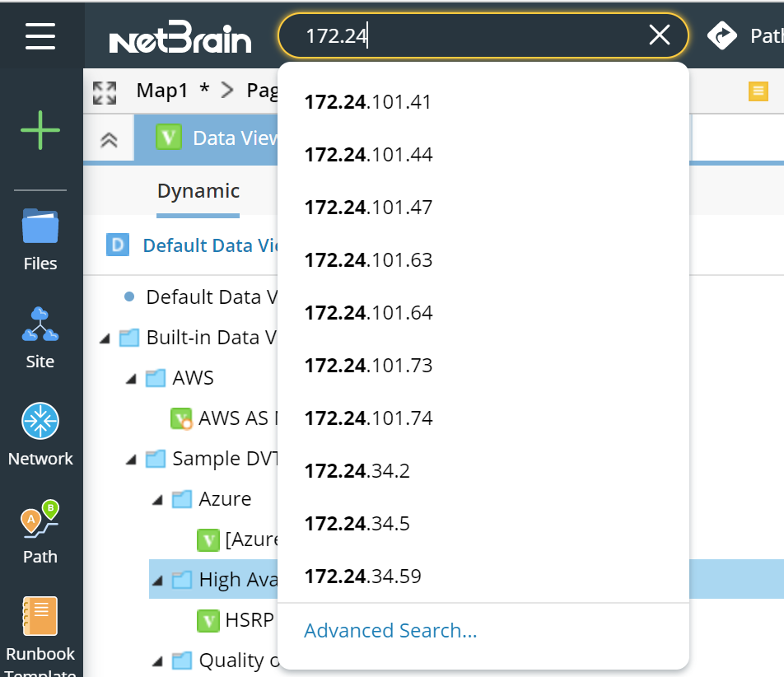784x677 pixels.
Task: Toggle full-screen map expand icon
Action: pyautogui.click(x=105, y=93)
